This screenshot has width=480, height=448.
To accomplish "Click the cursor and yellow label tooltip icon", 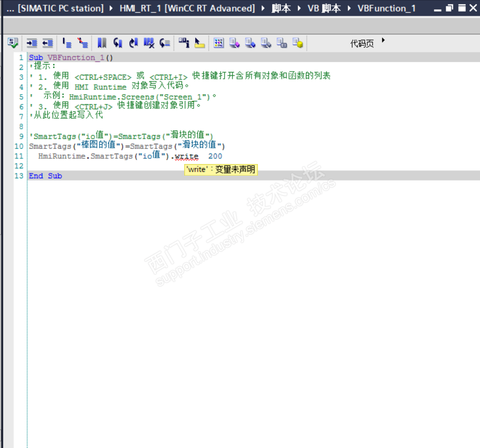I will 199,43.
